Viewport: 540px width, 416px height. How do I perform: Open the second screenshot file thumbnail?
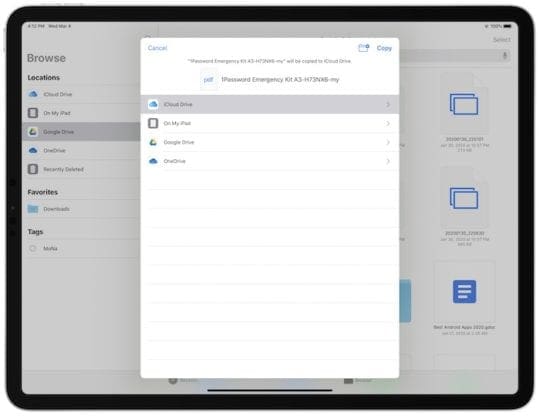tap(464, 198)
